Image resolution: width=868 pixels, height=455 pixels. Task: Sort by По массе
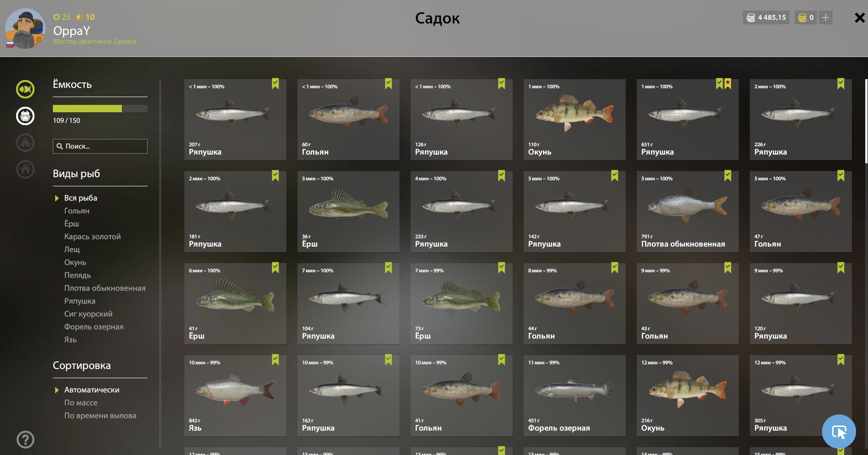pos(81,403)
